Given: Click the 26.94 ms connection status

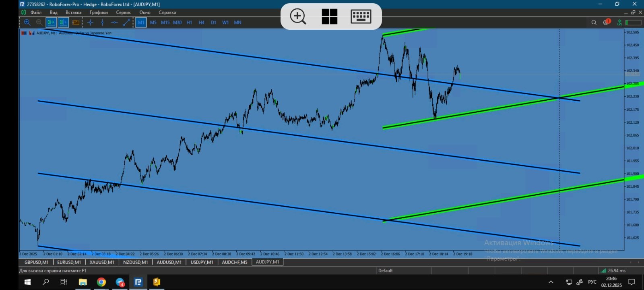Looking at the screenshot, I should (613, 271).
